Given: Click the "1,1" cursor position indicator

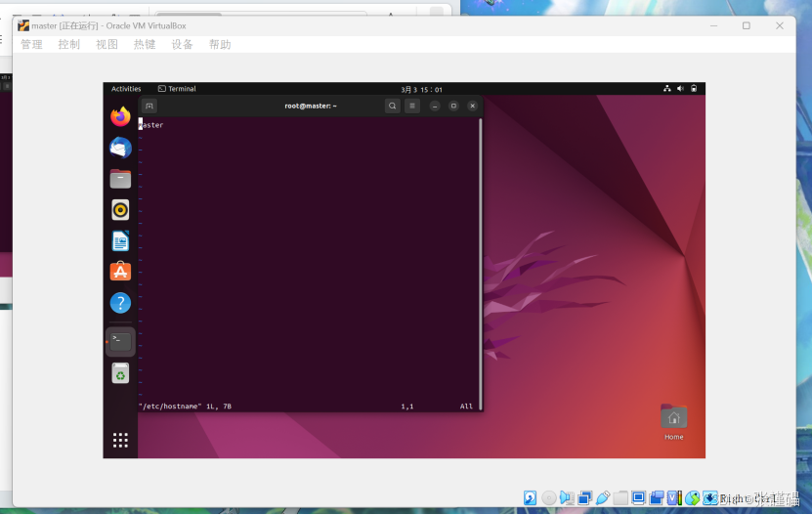Looking at the screenshot, I should (407, 407).
